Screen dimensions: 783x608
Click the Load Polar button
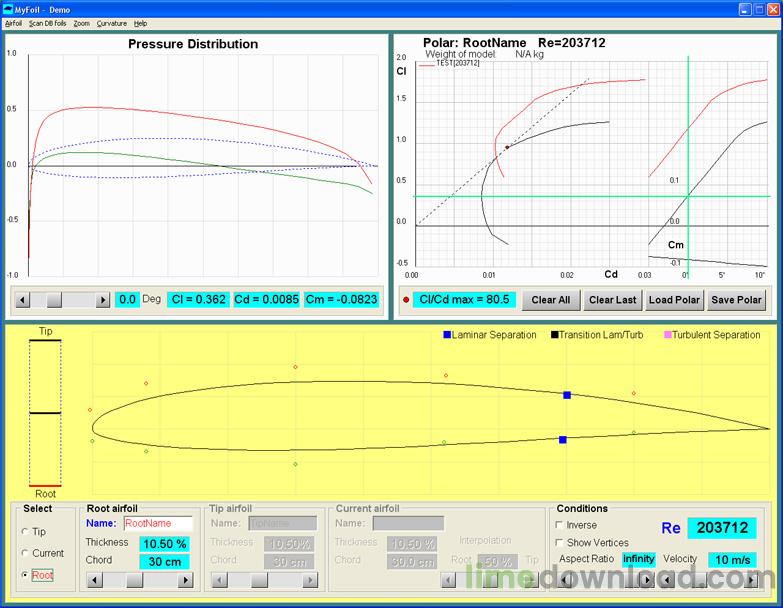(674, 300)
